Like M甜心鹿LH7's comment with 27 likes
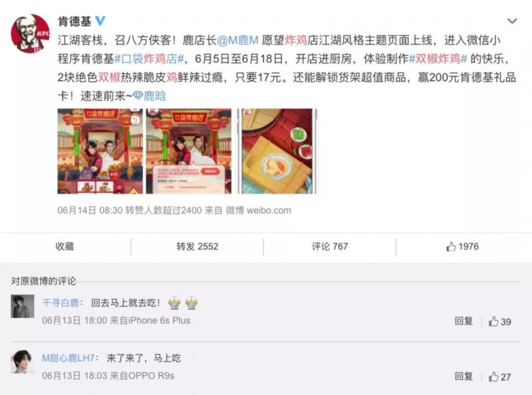The image size is (532, 395). 500,376
